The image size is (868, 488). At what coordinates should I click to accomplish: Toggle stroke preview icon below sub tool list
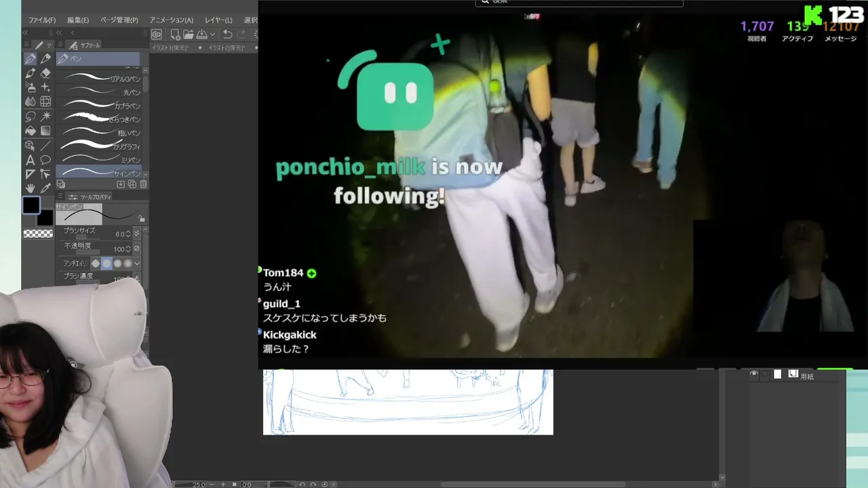pos(61,184)
